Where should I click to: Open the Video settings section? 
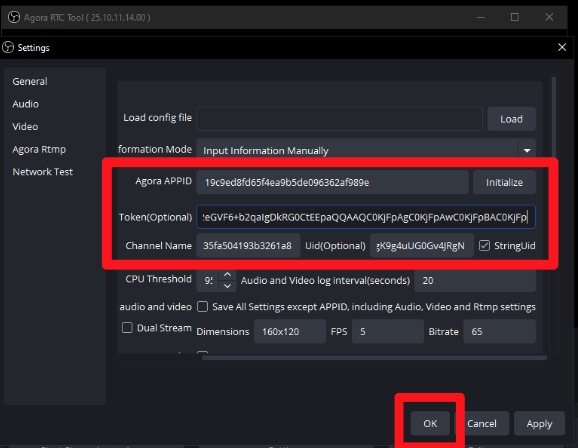point(25,126)
